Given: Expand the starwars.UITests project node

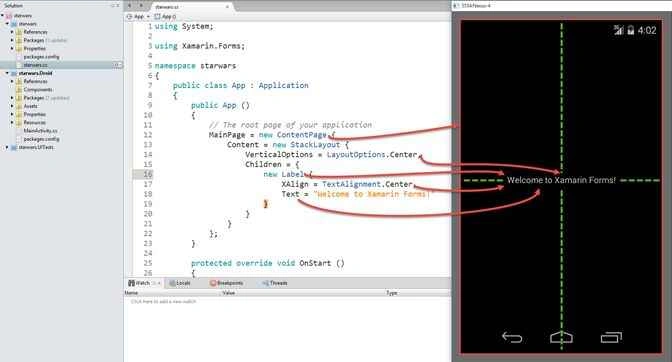Looking at the screenshot, I should (x=7, y=147).
